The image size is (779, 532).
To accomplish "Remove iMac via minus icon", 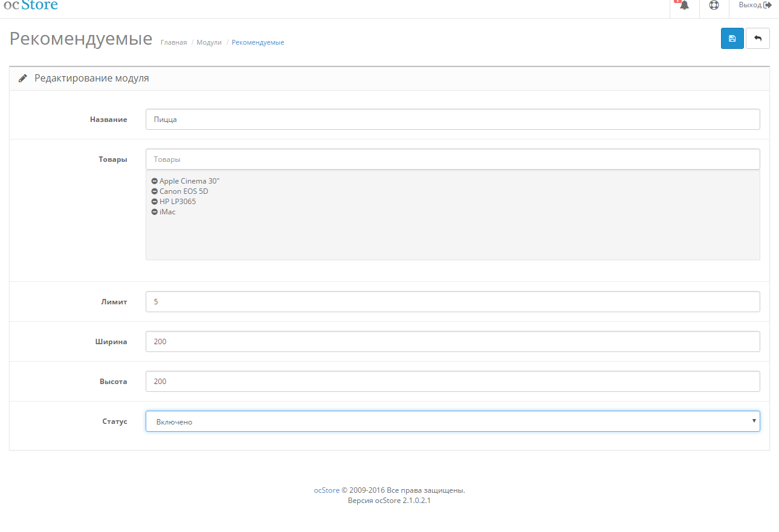I will [x=155, y=212].
